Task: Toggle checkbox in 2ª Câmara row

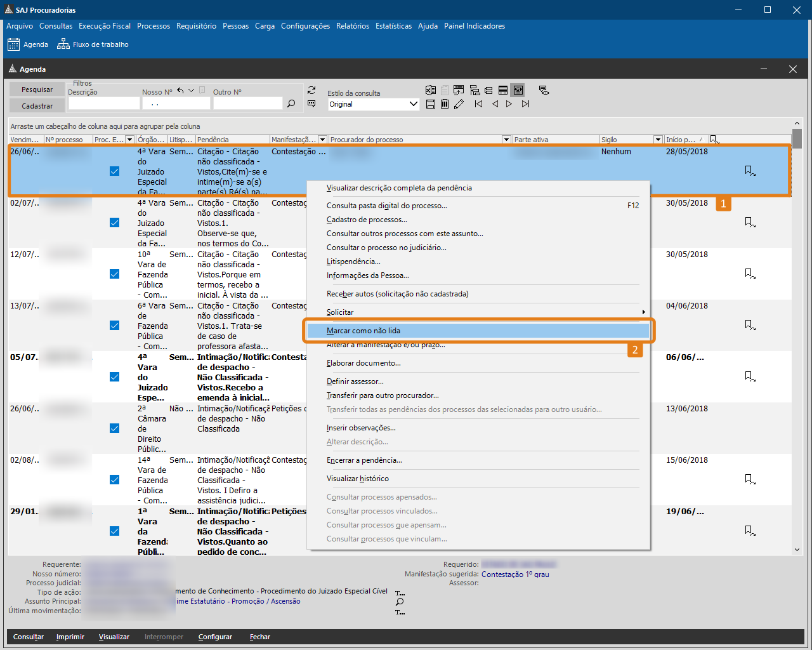Action: click(114, 428)
